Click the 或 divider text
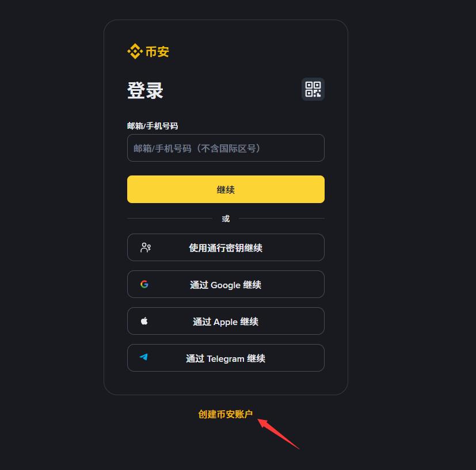The height and width of the screenshot is (470, 476). tap(226, 219)
